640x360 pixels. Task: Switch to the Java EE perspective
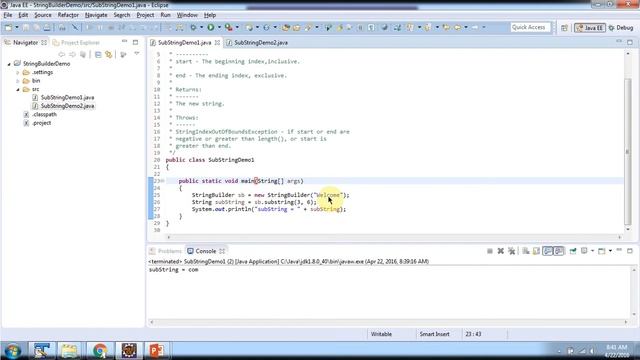coord(589,28)
